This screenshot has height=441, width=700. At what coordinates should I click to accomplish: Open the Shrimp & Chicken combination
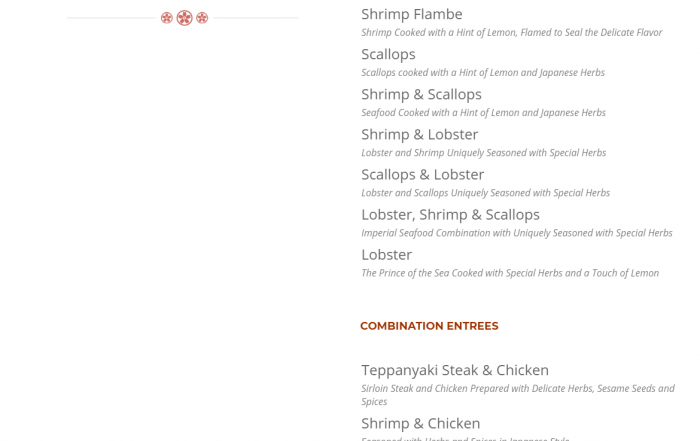pos(420,423)
